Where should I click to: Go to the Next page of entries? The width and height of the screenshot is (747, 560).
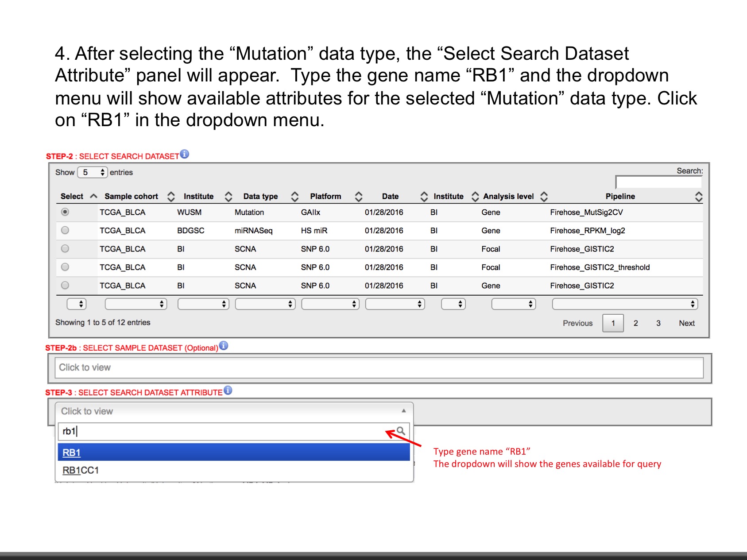(686, 323)
